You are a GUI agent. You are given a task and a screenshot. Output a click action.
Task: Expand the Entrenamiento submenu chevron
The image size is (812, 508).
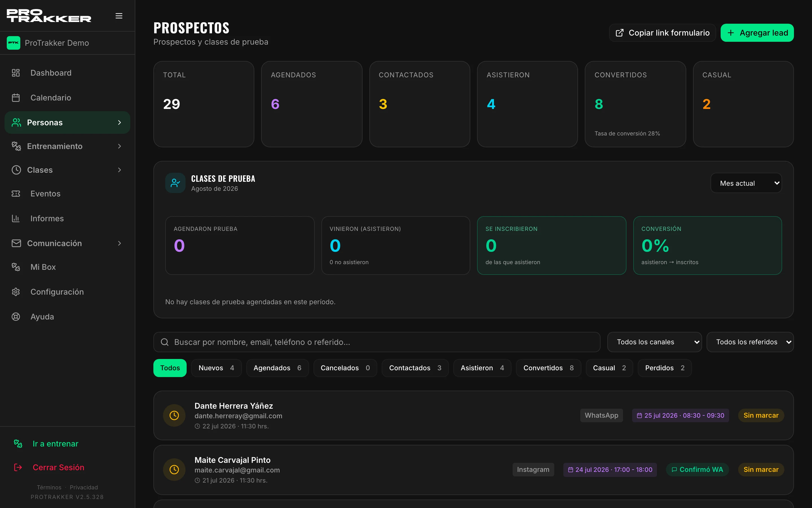point(120,146)
